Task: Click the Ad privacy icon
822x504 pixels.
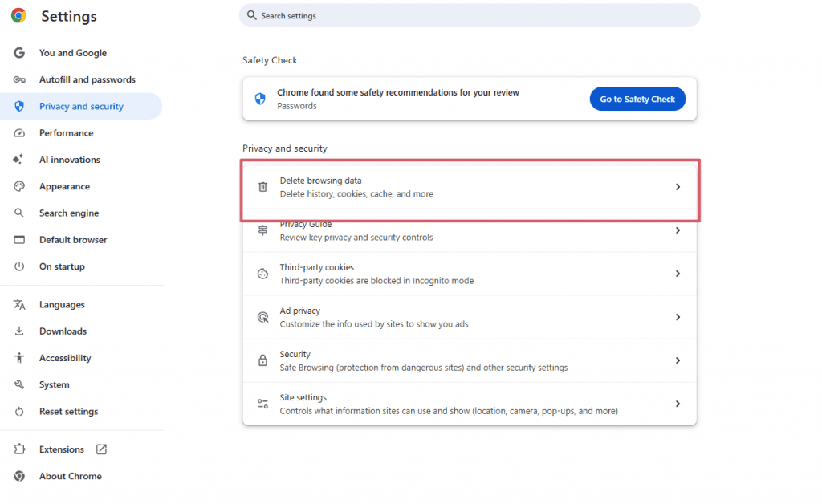Action: 262,317
